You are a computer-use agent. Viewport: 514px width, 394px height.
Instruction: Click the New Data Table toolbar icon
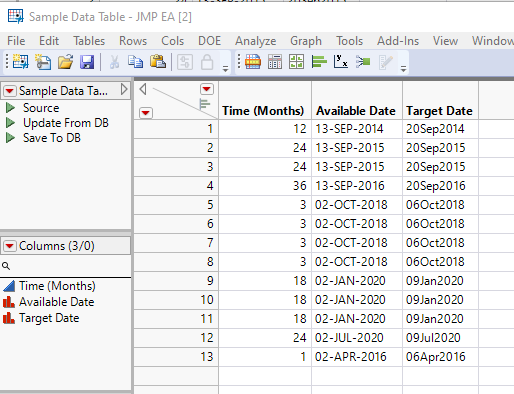tap(21, 62)
